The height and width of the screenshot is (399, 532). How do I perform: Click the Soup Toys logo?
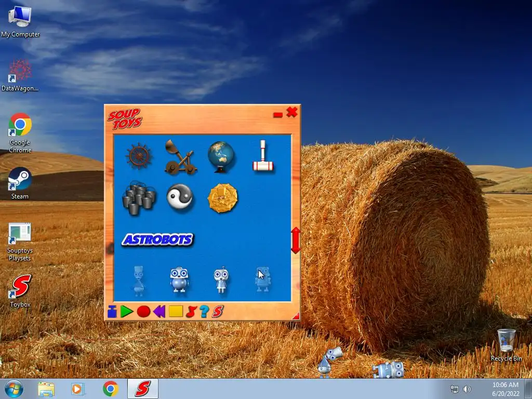point(125,119)
